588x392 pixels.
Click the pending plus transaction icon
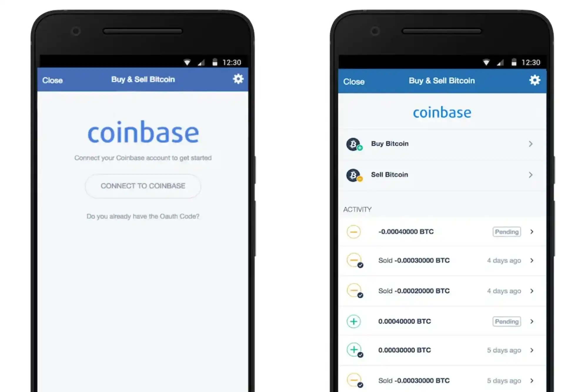(x=354, y=321)
